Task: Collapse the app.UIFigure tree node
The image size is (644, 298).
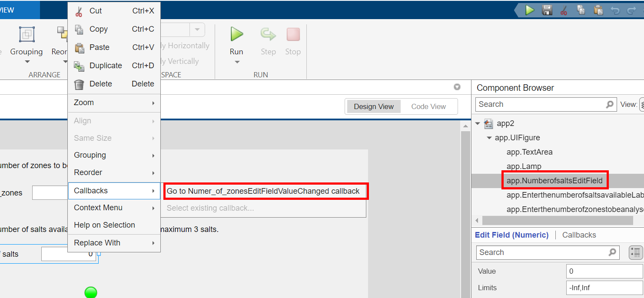Action: [489, 138]
